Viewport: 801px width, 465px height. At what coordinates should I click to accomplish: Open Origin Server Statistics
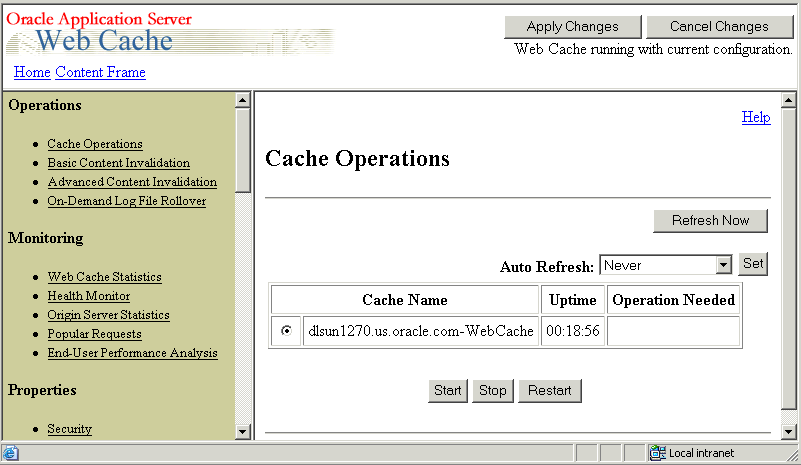(x=108, y=315)
